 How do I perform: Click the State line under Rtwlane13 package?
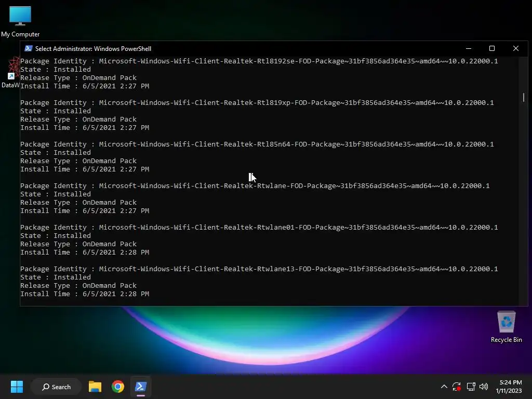click(56, 277)
